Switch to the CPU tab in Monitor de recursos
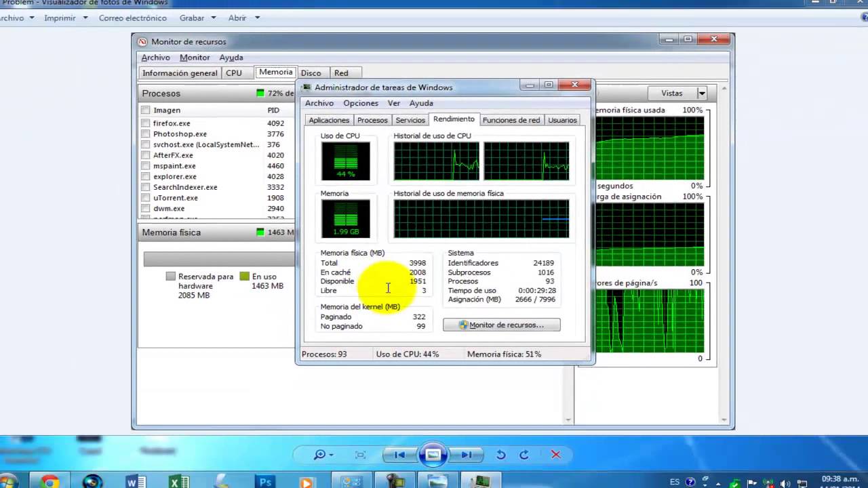The height and width of the screenshot is (488, 868). [x=234, y=73]
